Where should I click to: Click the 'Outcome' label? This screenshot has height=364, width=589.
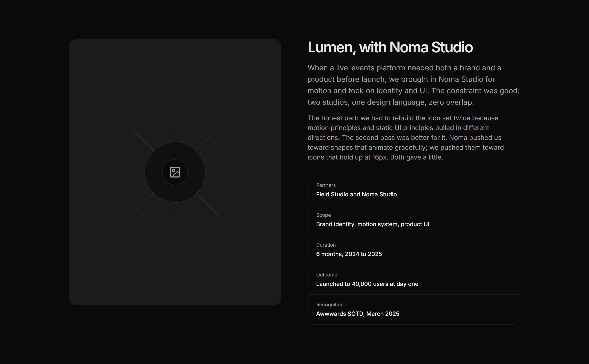[326, 275]
